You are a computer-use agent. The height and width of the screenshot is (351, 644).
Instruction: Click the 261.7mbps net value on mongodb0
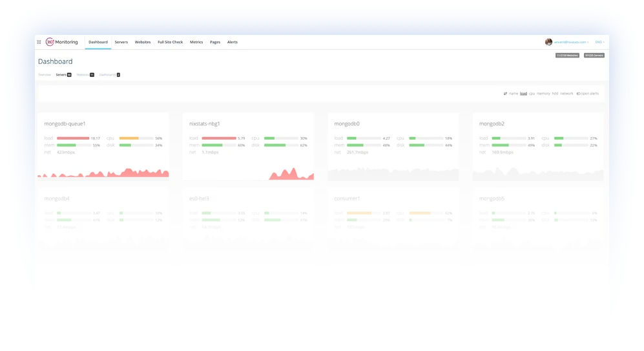[357, 153]
